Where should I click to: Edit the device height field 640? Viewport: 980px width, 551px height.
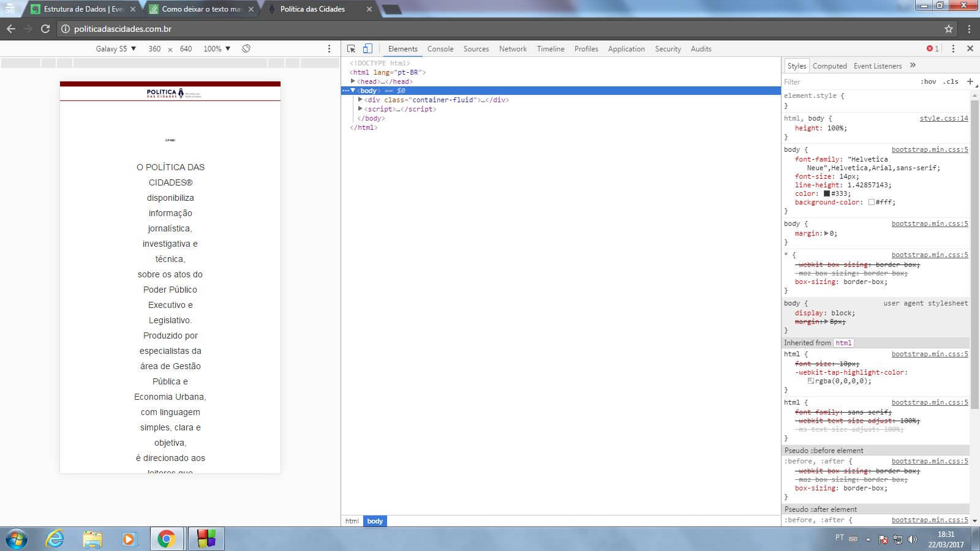click(186, 48)
